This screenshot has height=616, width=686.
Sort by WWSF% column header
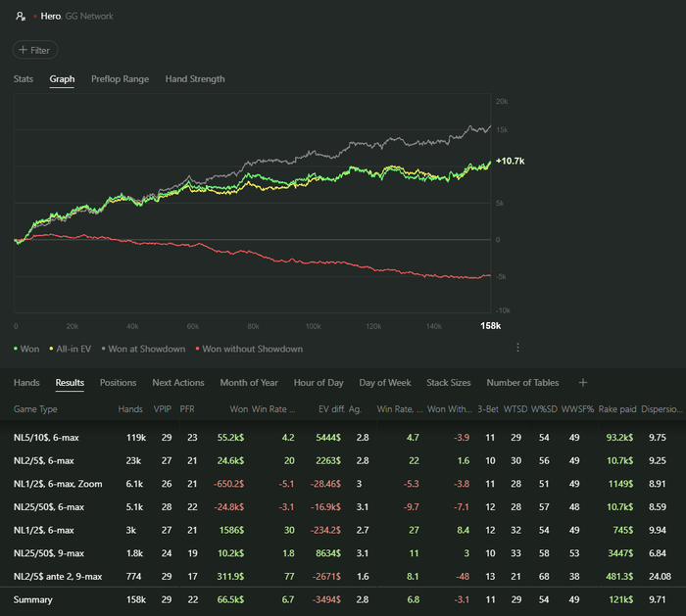pos(577,409)
